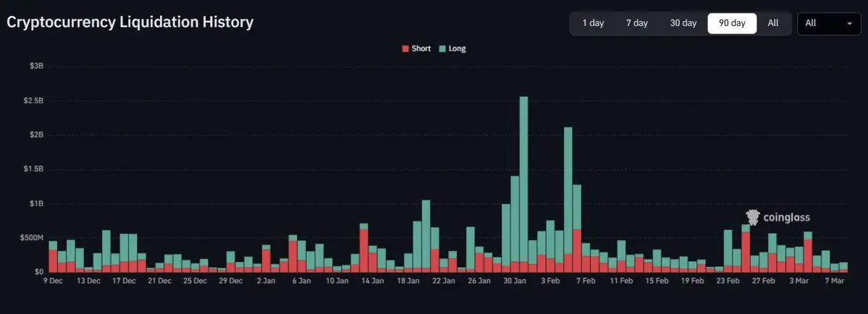Select the 1 day range tab
This screenshot has height=314, width=868.
tap(593, 23)
